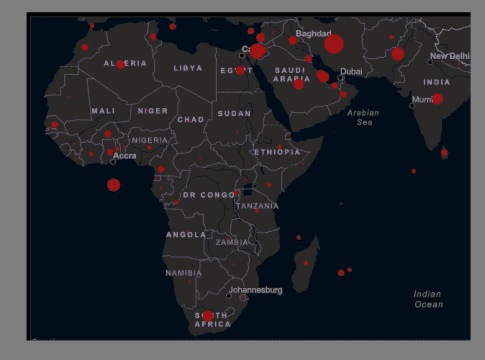Select the red circle in the Gulf of Guinea
The width and height of the screenshot is (485, 360).
(x=114, y=185)
